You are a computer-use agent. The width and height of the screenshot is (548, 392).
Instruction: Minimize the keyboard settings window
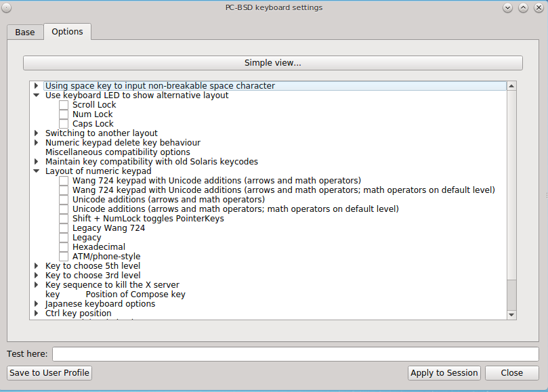(507, 7)
